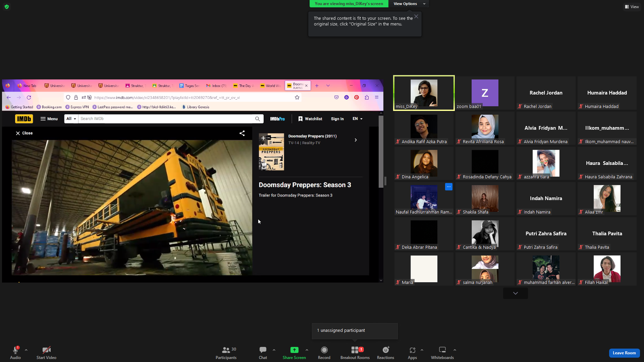This screenshot has width=644, height=362.
Task: Click the tracking protection shield in address bar
Action: tap(68, 98)
